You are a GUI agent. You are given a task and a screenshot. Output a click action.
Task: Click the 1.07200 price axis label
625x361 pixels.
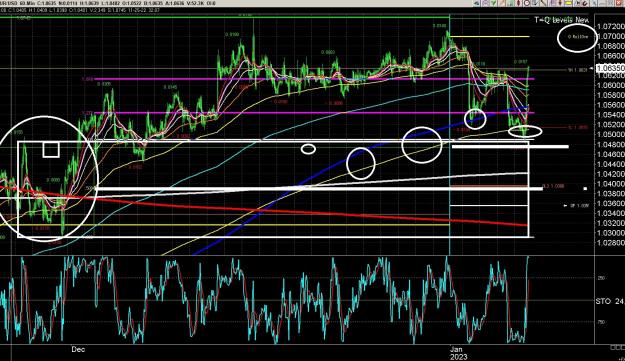click(610, 27)
